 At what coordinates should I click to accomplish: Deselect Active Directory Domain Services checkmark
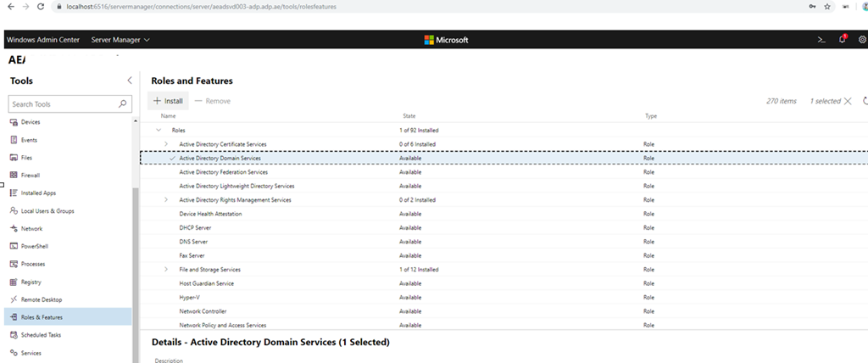click(172, 158)
